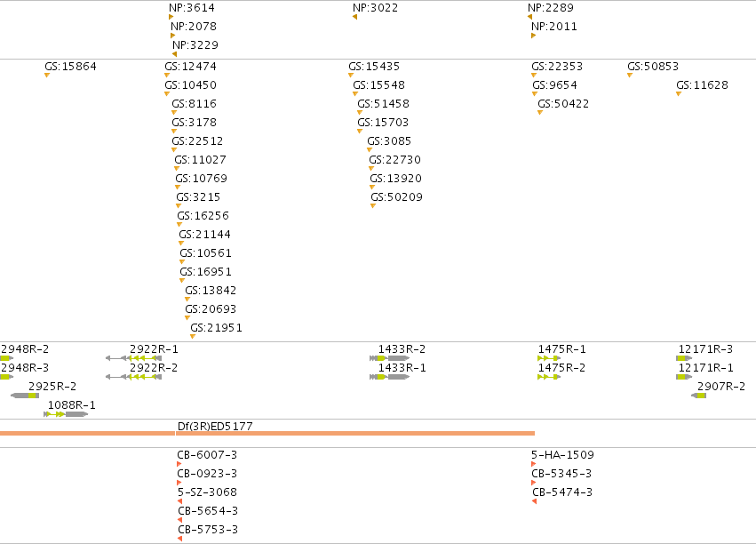756x544 pixels.
Task: Click the GS:12474 insertion label
Action: point(190,67)
